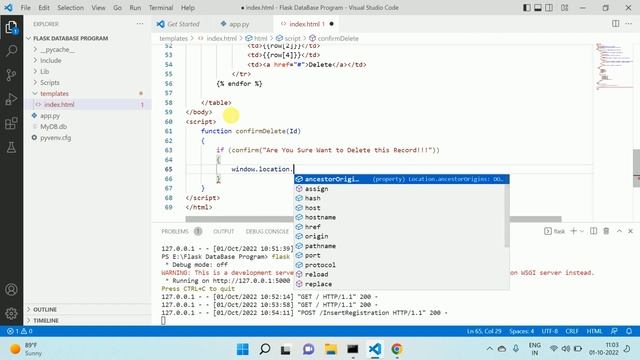
Task: Open the Run and Debug view
Action: [11, 99]
